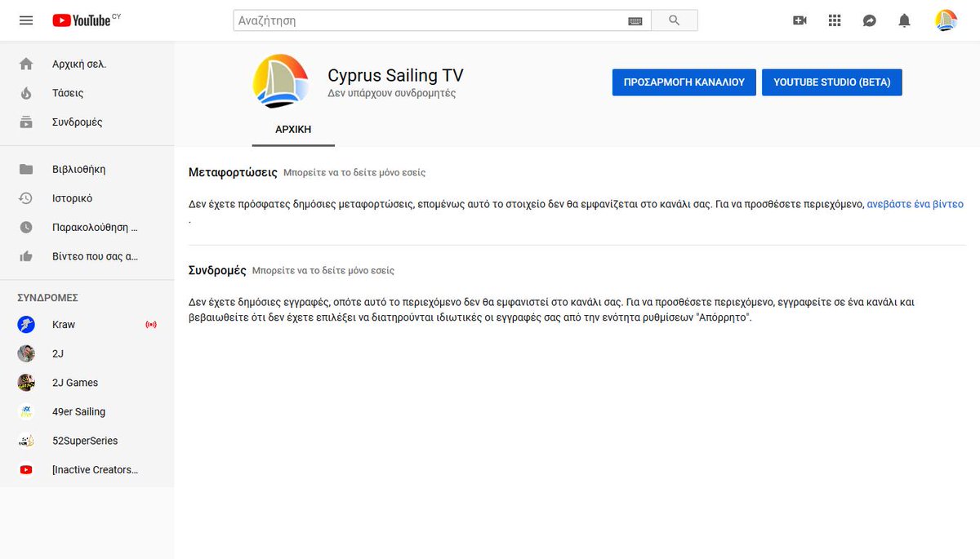Viewport: 980px width, 559px height.
Task: Open the hamburger guide menu
Action: [x=26, y=20]
